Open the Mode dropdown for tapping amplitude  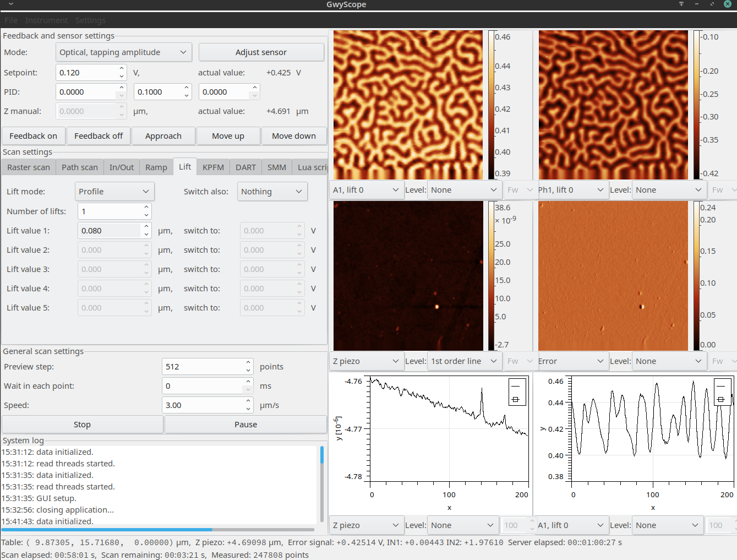click(123, 52)
